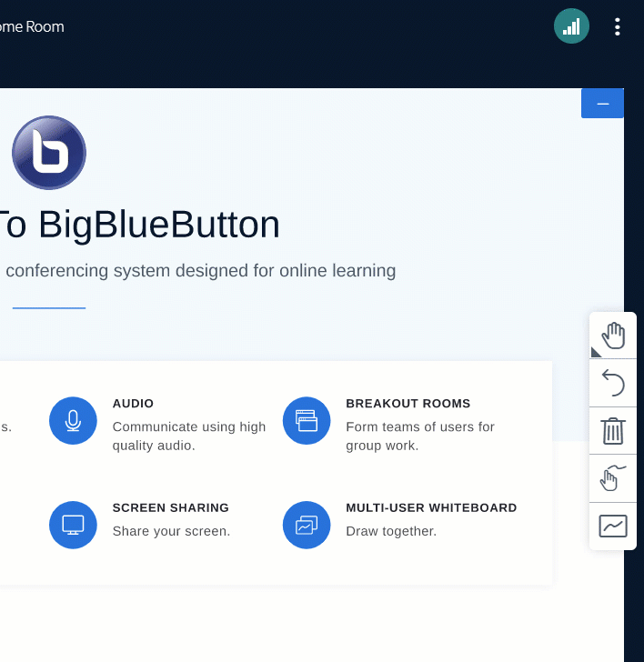Toggle multi-user whiteboard toolbar icon
This screenshot has width=644, height=662.
pos(613,526)
